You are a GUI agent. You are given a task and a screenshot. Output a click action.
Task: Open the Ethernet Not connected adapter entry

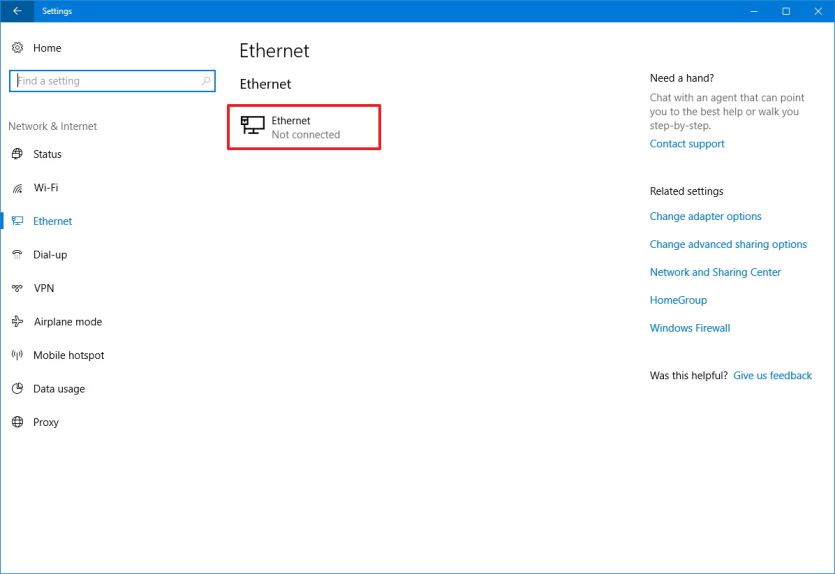pyautogui.click(x=304, y=127)
